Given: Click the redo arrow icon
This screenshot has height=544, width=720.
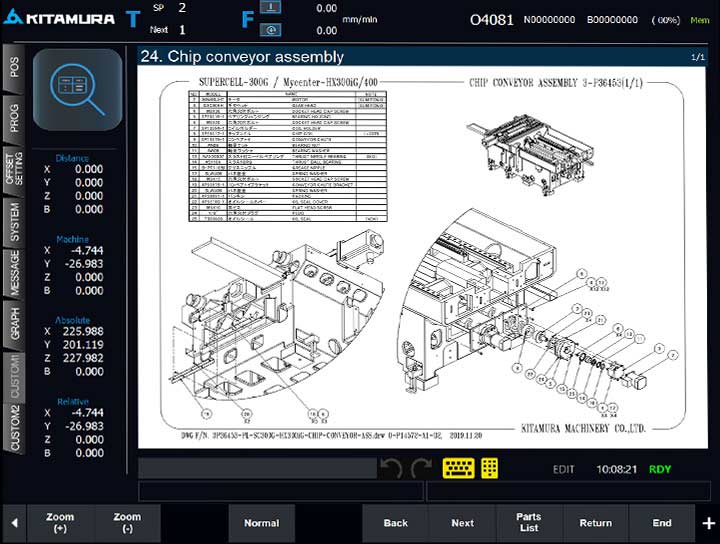Looking at the screenshot, I should point(421,469).
